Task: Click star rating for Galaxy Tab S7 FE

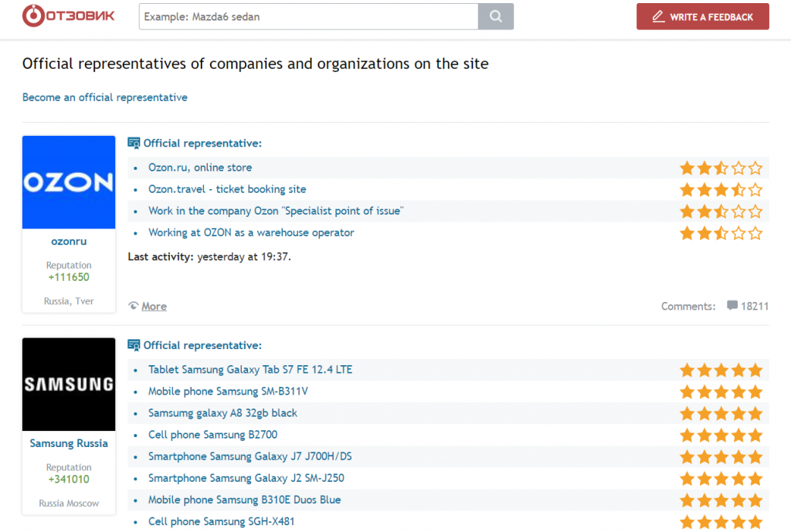Action: pyautogui.click(x=721, y=370)
